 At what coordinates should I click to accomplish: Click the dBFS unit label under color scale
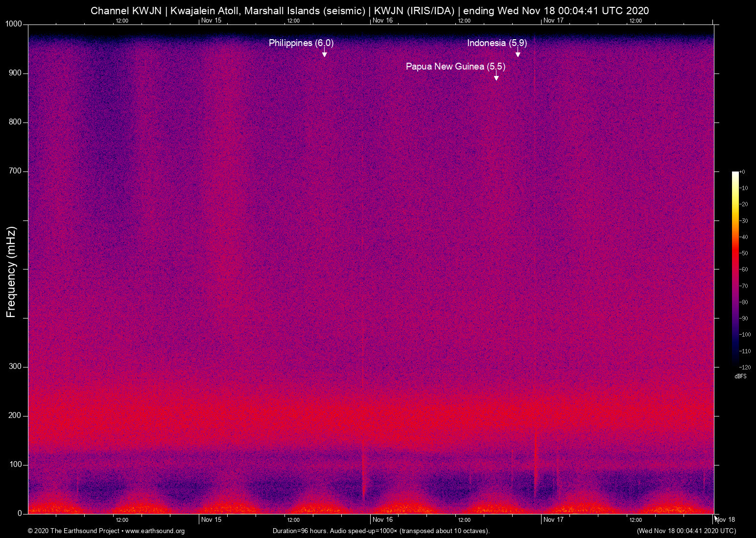pos(740,376)
